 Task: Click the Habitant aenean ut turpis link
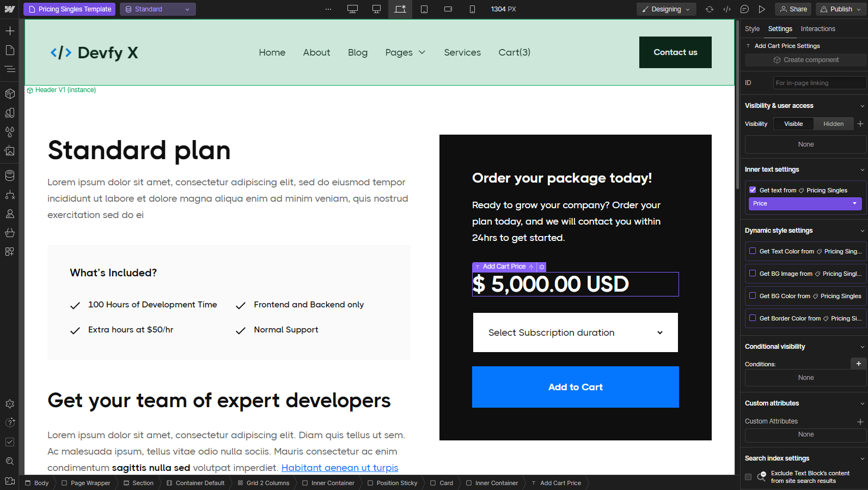[340, 468]
